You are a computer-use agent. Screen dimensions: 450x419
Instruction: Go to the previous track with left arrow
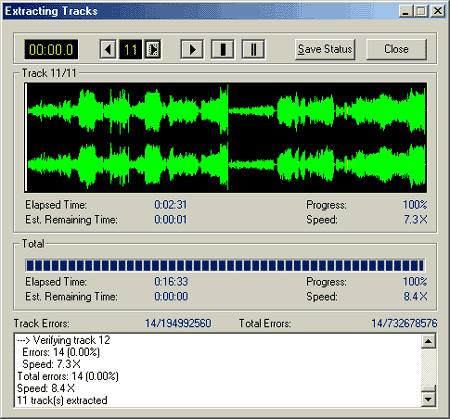108,49
